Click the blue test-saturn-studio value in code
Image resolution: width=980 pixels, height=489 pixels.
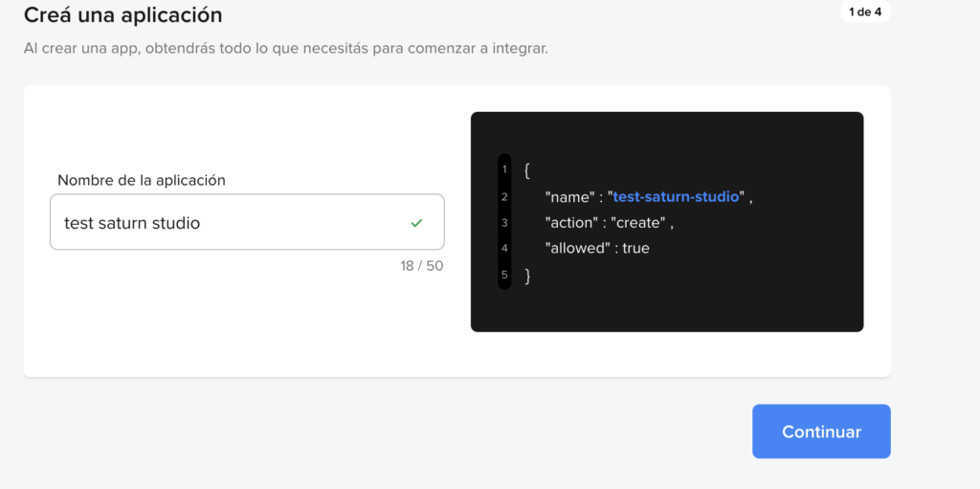pyautogui.click(x=677, y=196)
